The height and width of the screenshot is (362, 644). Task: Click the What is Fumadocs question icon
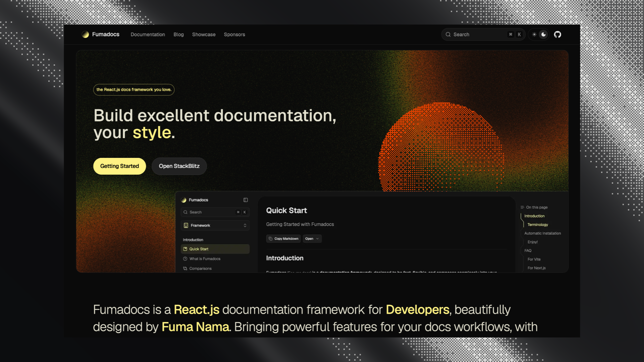tap(185, 259)
